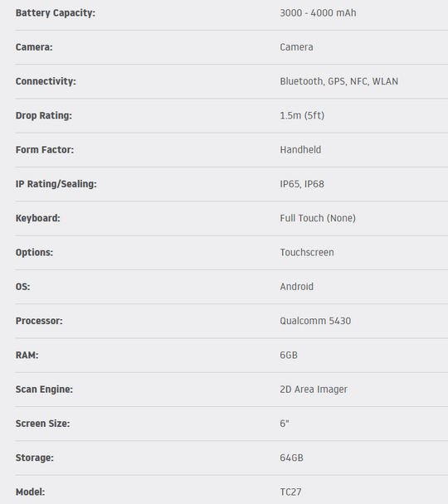Viewport: 448px width, 504px height.
Task: Click the Full Touch (None) value
Action: [x=318, y=218]
